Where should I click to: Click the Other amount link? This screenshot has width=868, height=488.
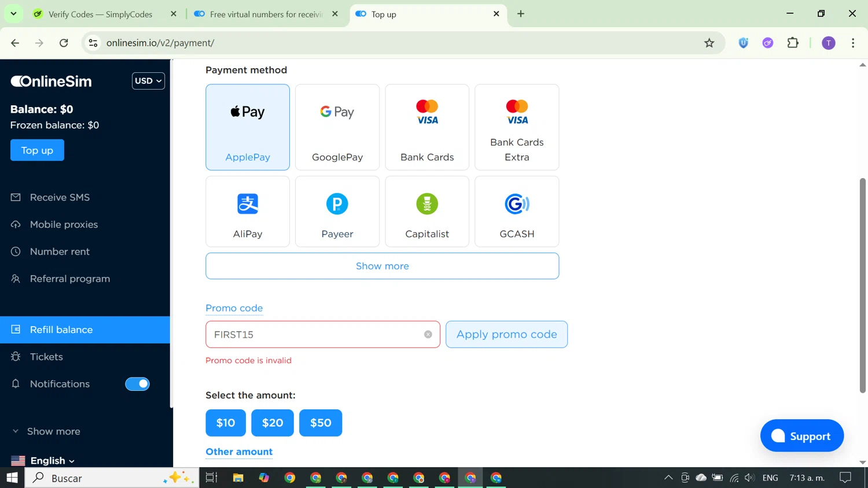click(239, 452)
